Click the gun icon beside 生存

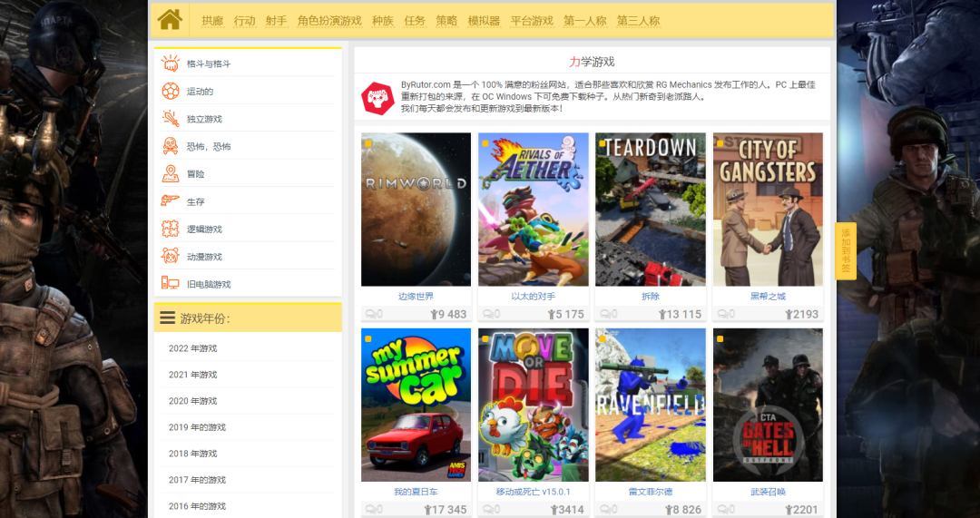tap(170, 201)
